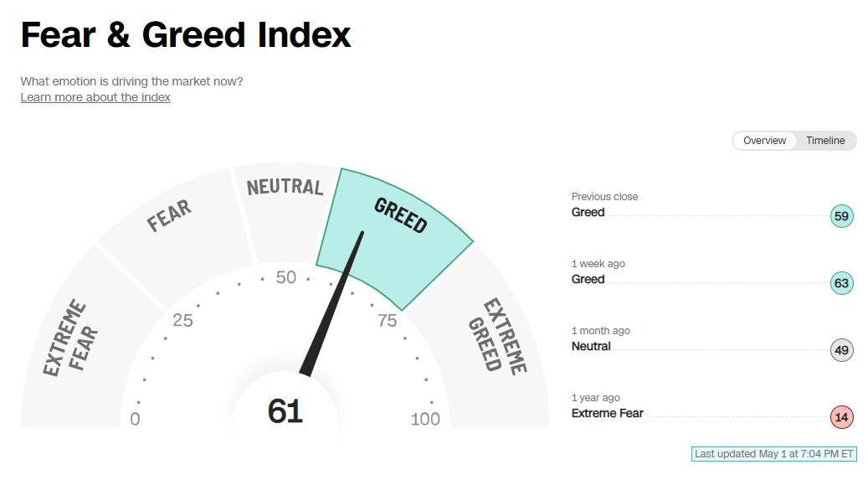Click the 50 marker on the gauge scale

coord(286,277)
